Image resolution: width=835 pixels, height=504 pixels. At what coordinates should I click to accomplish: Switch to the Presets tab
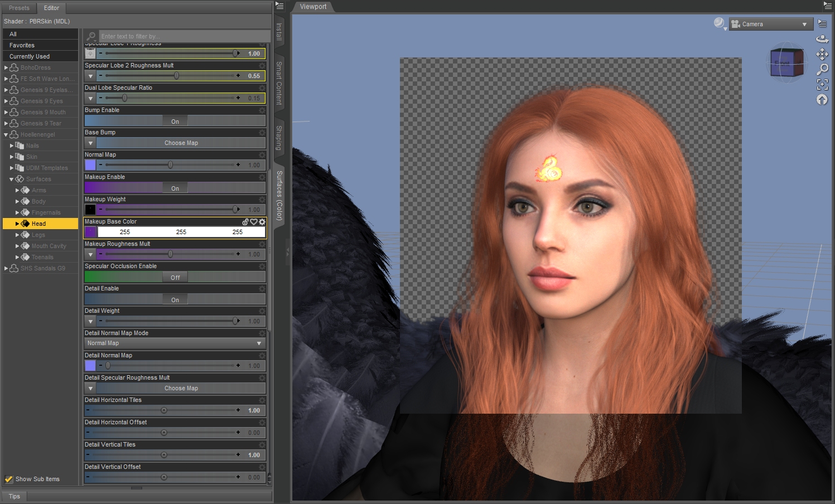tap(19, 8)
